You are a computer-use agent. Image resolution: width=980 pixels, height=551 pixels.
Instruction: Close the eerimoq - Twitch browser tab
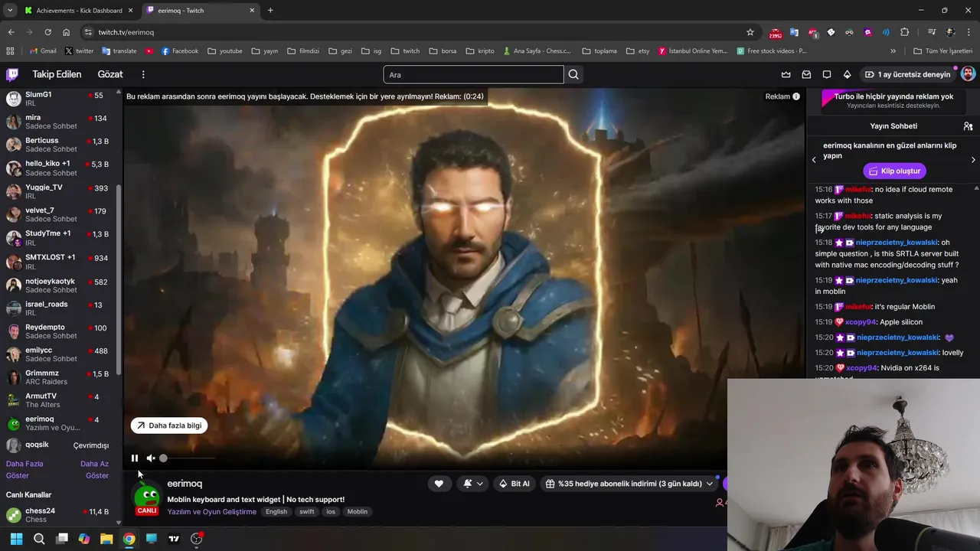pos(252,11)
